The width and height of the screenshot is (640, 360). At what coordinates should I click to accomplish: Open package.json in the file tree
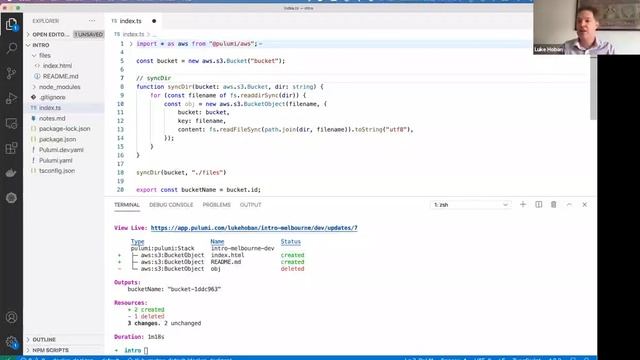(x=57, y=139)
